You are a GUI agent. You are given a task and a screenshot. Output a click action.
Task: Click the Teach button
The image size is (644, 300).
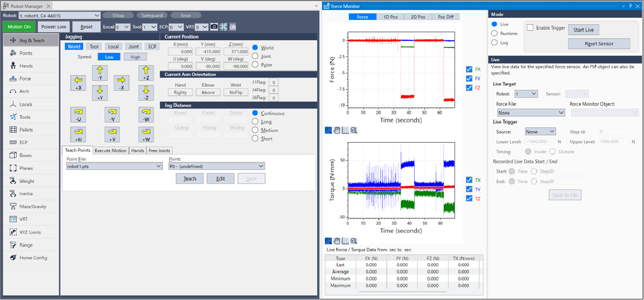[189, 179]
